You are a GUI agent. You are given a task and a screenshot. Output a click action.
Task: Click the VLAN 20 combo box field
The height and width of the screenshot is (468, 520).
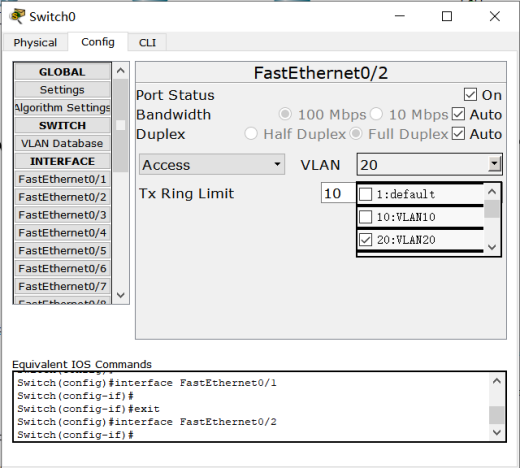pos(429,164)
